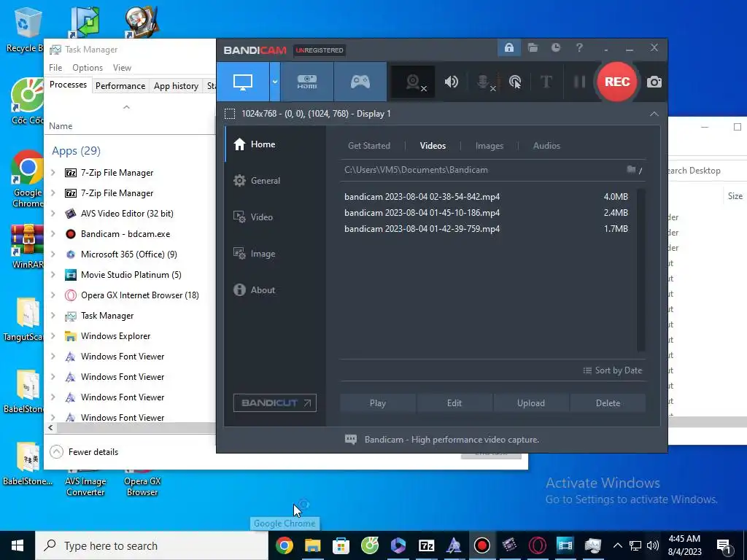747x560 pixels.
Task: Toggle mouse click effect icon
Action: pyautogui.click(x=515, y=82)
